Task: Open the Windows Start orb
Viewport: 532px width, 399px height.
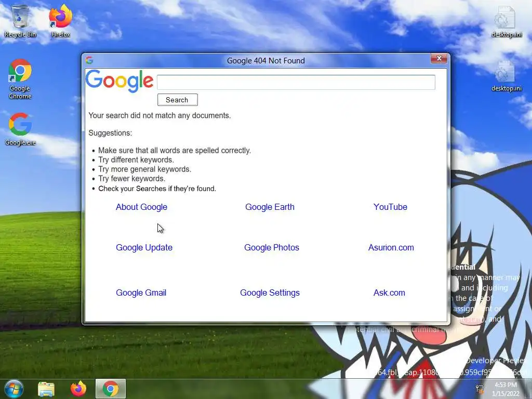Action: 14,389
